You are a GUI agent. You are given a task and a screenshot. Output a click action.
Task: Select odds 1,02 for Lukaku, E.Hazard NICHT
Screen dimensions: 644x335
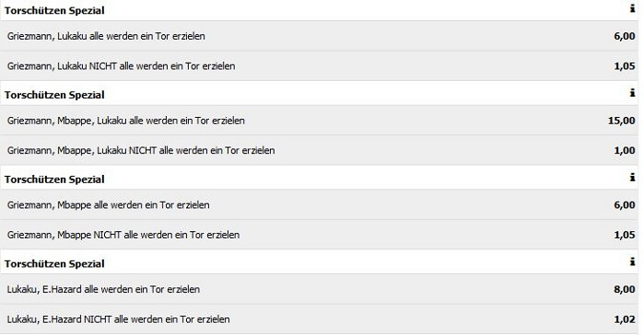coord(625,319)
